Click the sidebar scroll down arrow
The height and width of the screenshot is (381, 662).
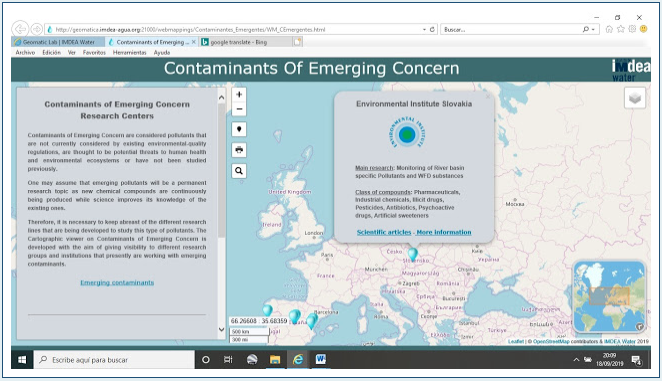pos(222,329)
